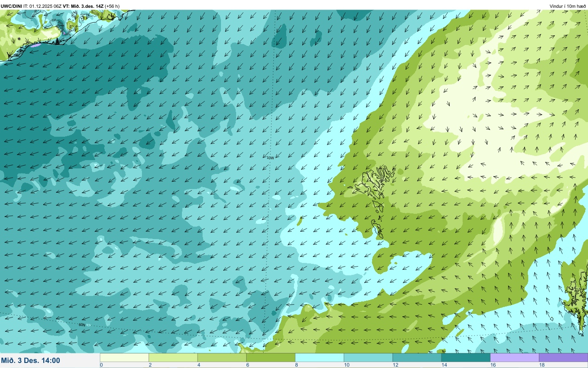Choose the medium teal 12–14 legend swatch
The height and width of the screenshot is (368, 588).
click(417, 357)
